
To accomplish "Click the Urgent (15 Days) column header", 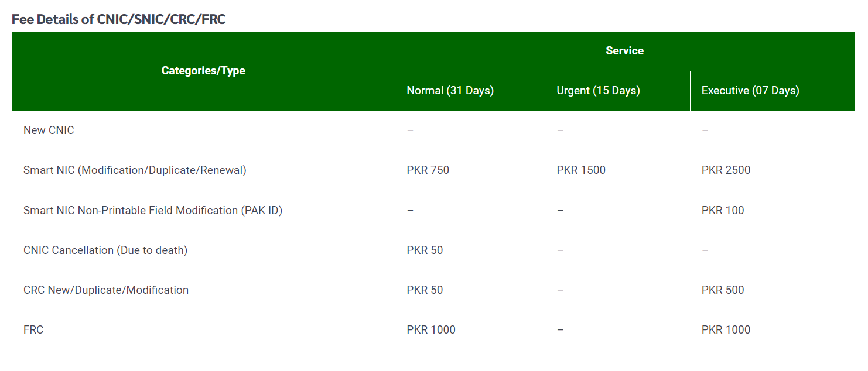I will tap(598, 91).
